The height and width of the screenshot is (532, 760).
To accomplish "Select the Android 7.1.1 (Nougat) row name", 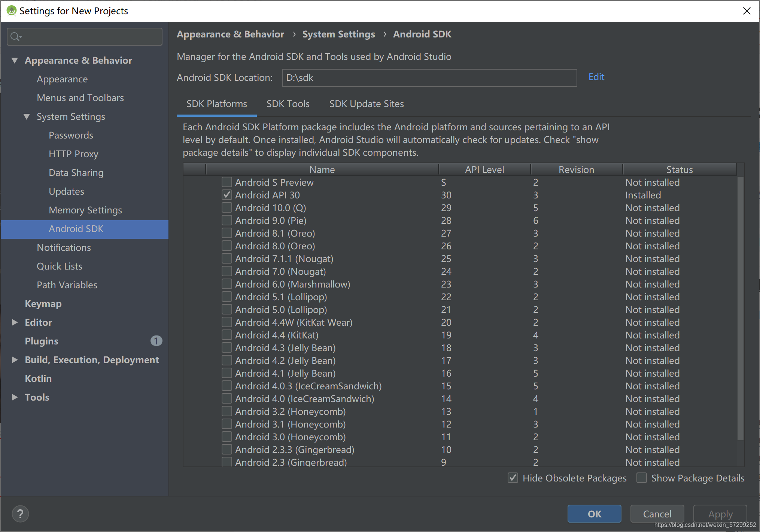I will (284, 259).
